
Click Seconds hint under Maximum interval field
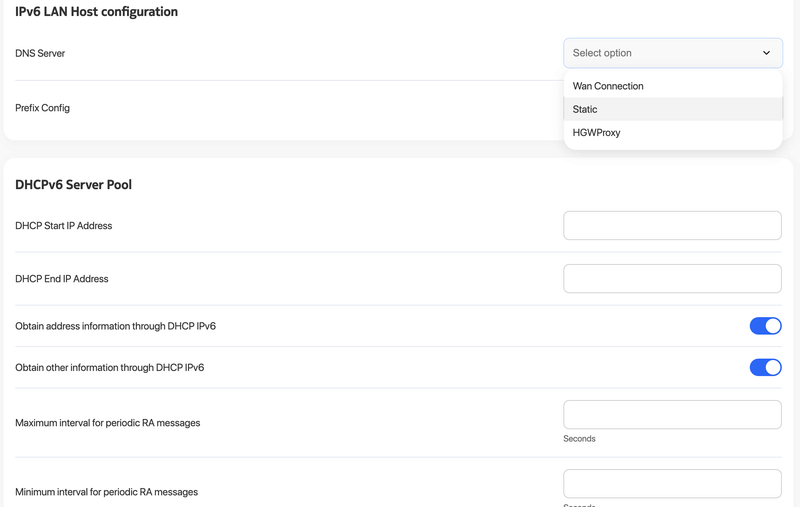click(579, 439)
